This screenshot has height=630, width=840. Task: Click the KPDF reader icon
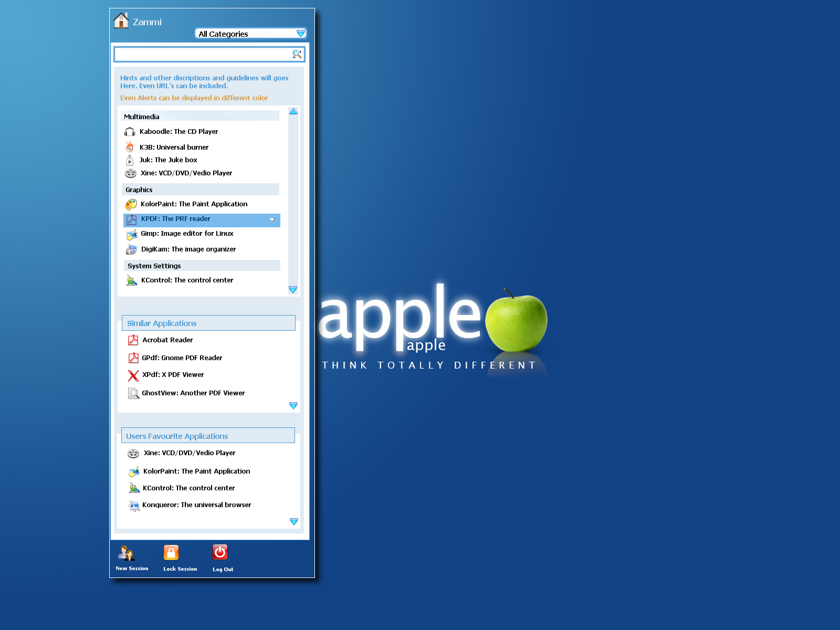(132, 219)
